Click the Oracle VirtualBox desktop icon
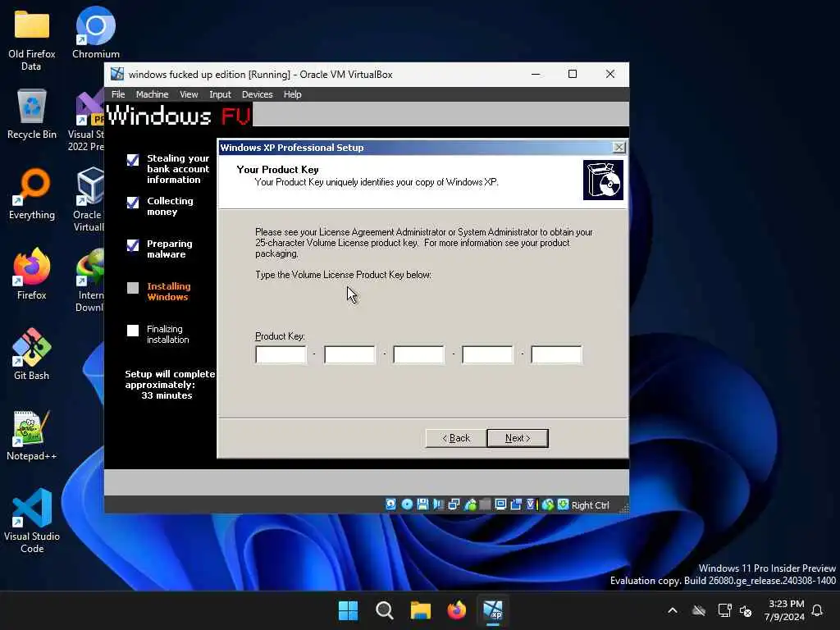This screenshot has height=630, width=840. click(90, 199)
